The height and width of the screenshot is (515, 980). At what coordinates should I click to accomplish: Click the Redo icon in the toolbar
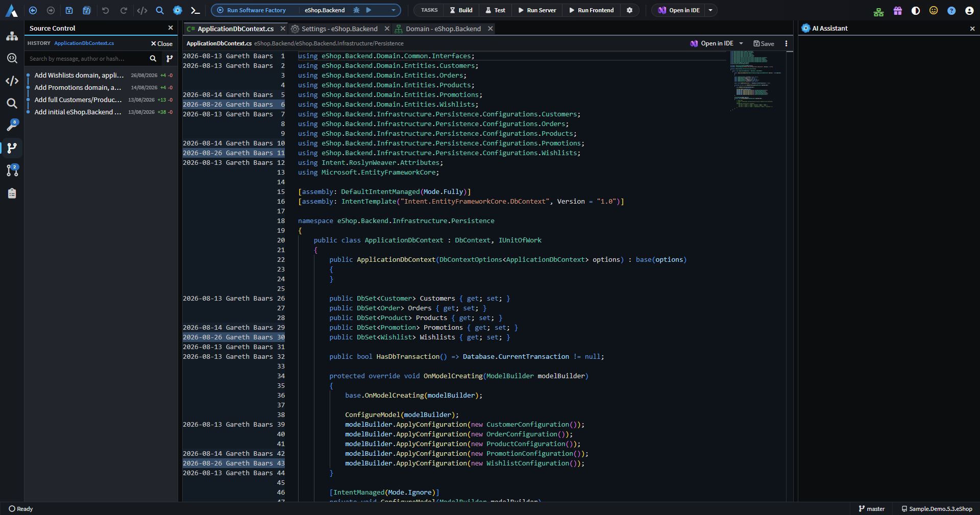coord(124,10)
